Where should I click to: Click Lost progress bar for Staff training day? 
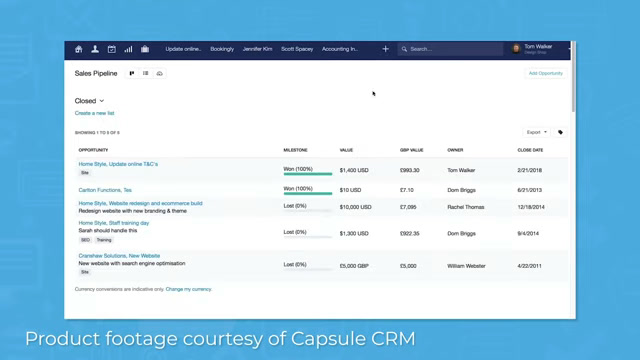coord(308,237)
